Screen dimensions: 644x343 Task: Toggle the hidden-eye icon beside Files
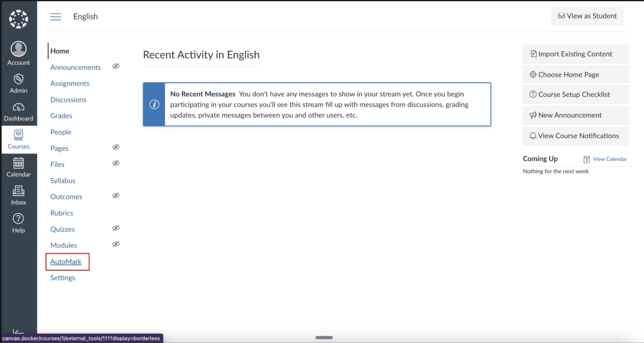click(x=116, y=163)
